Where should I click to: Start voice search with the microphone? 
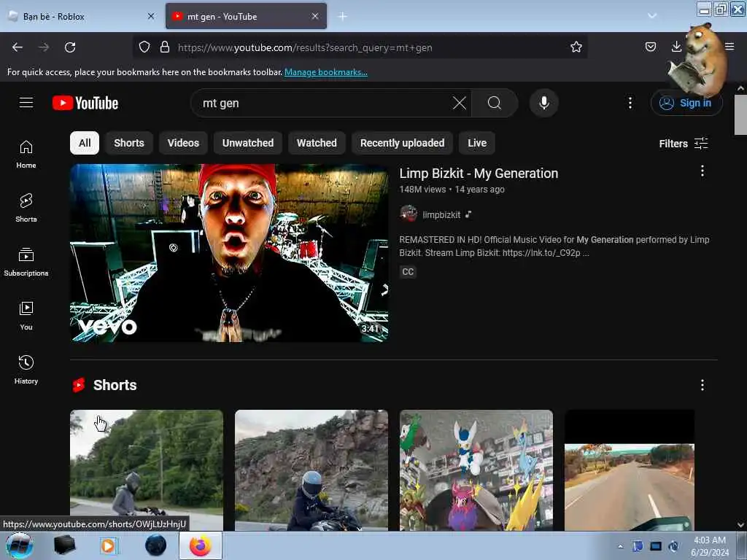[x=544, y=103]
